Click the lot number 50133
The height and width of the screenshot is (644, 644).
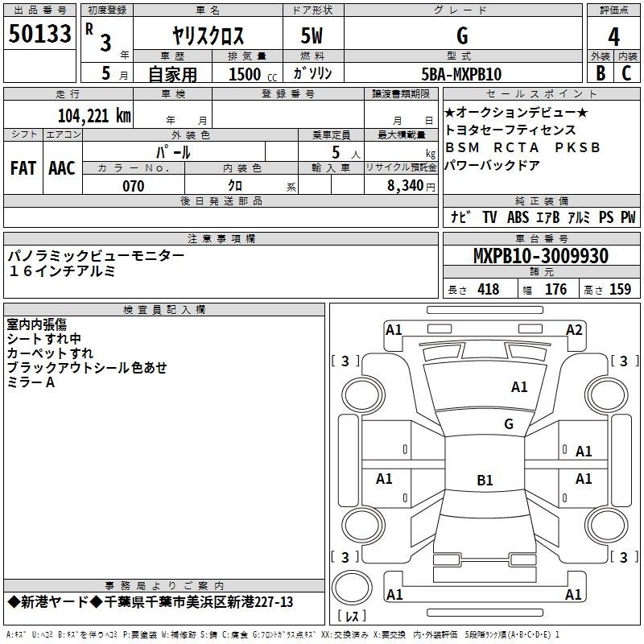[x=40, y=35]
